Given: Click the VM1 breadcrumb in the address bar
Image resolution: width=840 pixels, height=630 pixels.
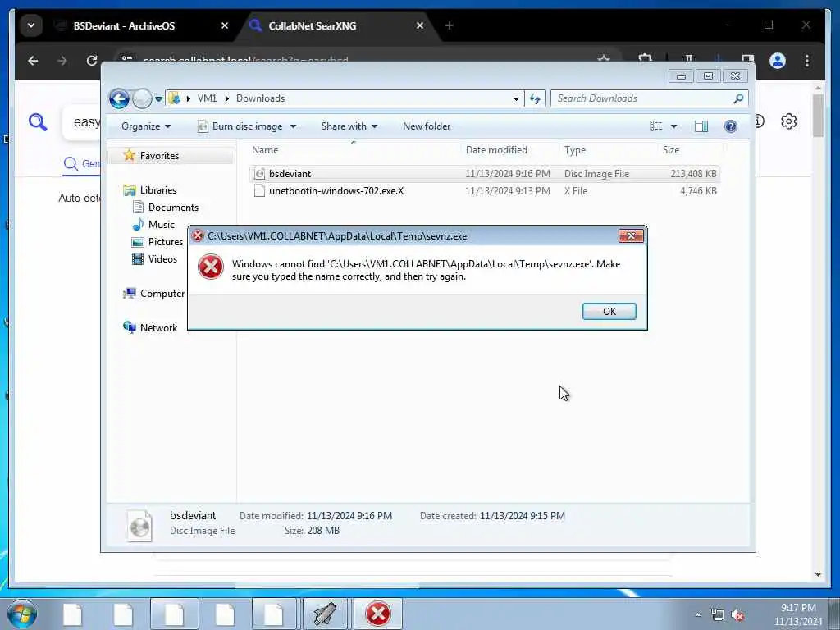Looking at the screenshot, I should (x=207, y=98).
